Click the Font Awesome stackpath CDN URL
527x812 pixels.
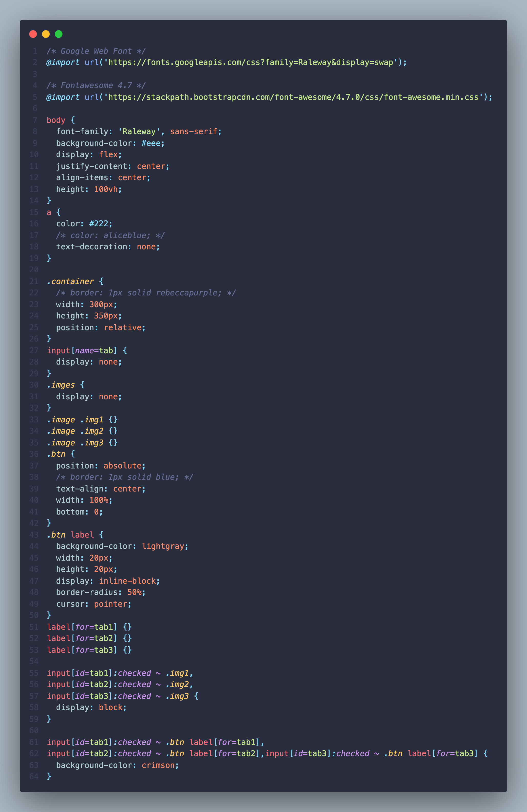(293, 97)
